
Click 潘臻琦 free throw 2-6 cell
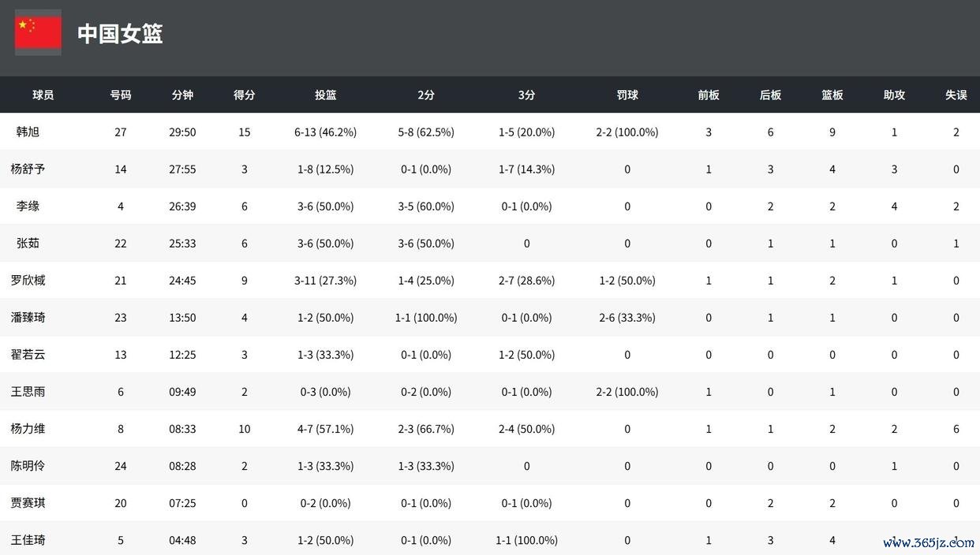627,318
